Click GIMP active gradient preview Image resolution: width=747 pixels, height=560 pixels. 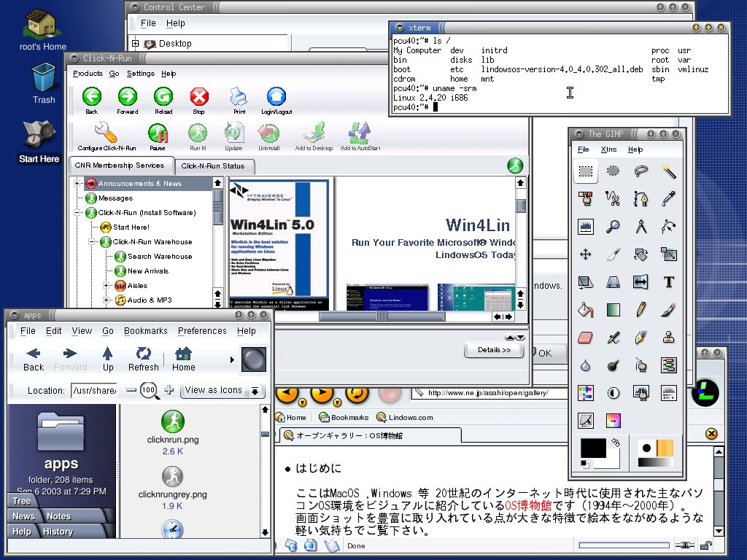pos(655,462)
